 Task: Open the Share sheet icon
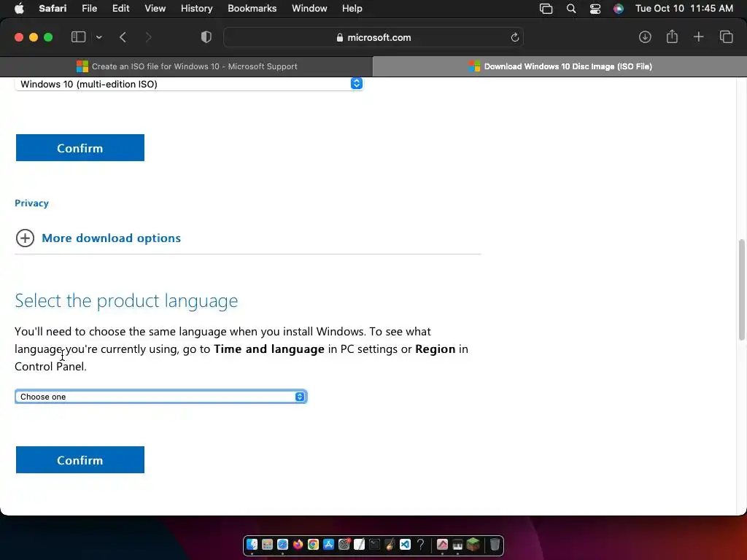click(672, 36)
